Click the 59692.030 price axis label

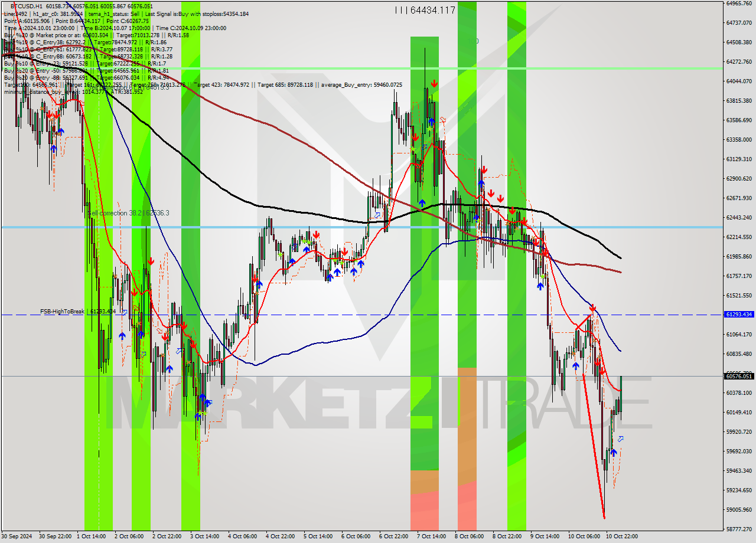click(x=738, y=452)
